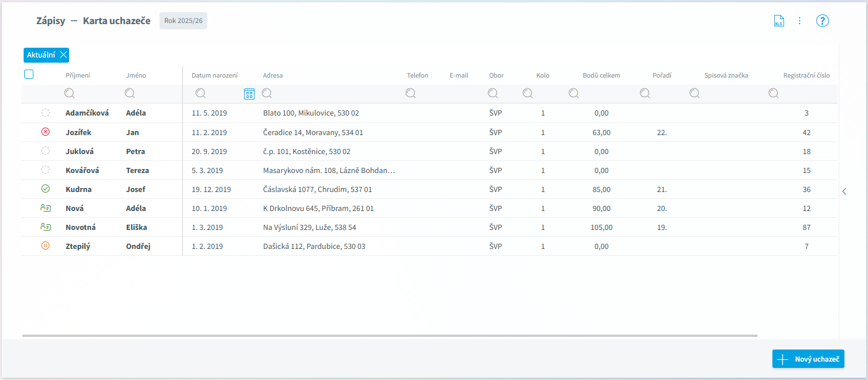Click the points value 63,00
Screen dimensions: 868x380
point(601,132)
